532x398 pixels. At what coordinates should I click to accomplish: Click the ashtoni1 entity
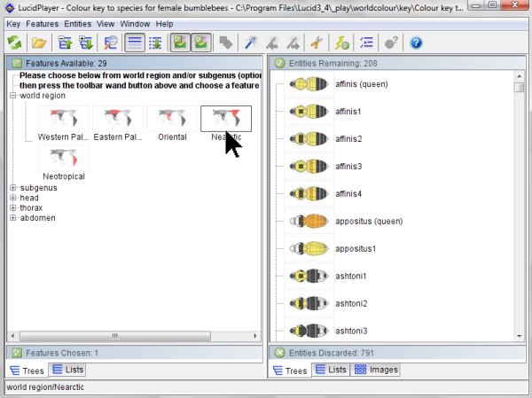pyautogui.click(x=351, y=277)
